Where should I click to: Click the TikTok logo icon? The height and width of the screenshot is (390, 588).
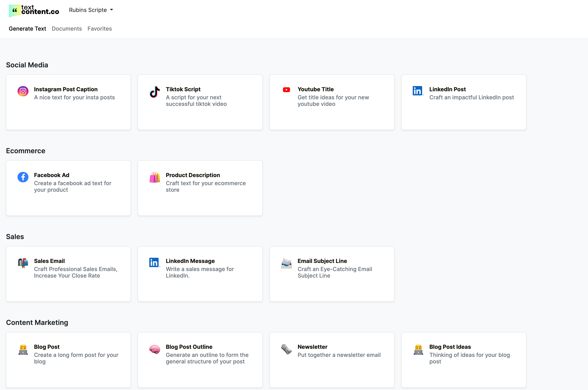(155, 92)
